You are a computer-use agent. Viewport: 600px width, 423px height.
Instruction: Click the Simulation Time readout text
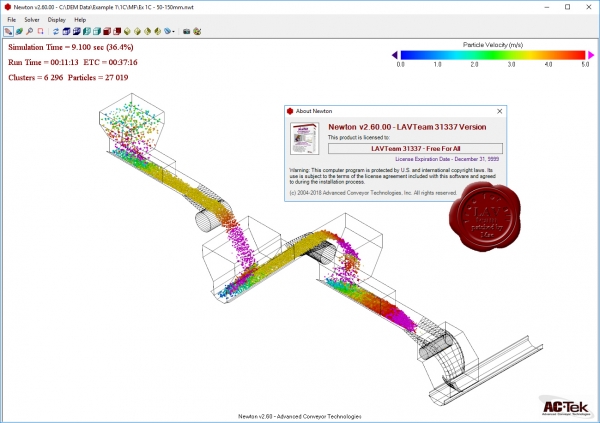click(71, 47)
